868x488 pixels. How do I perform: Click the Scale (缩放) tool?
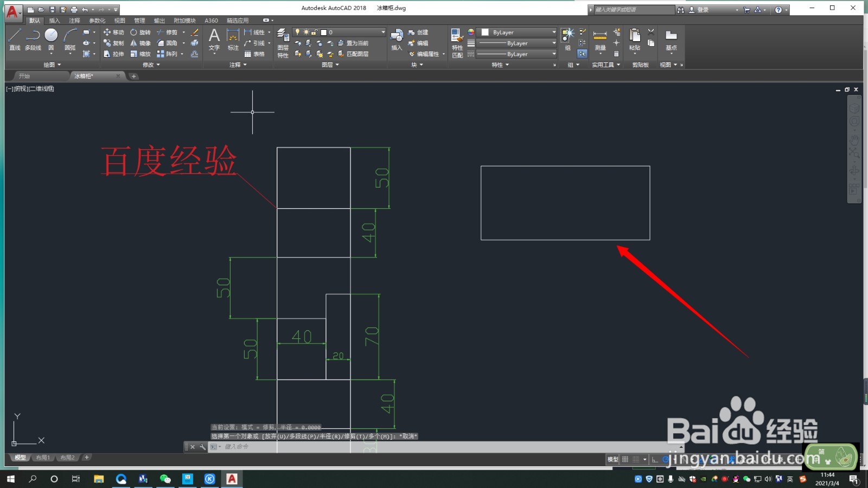(141, 54)
